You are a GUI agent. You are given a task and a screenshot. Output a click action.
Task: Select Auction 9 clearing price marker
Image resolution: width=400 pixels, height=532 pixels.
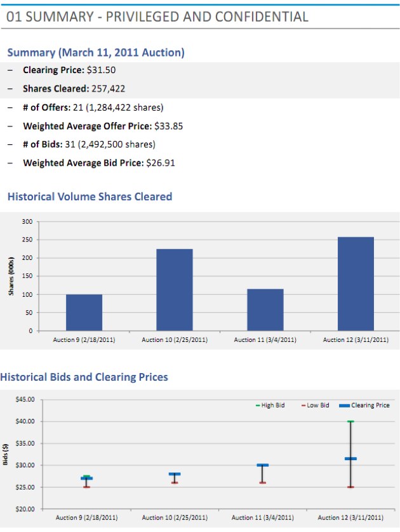pos(86,478)
